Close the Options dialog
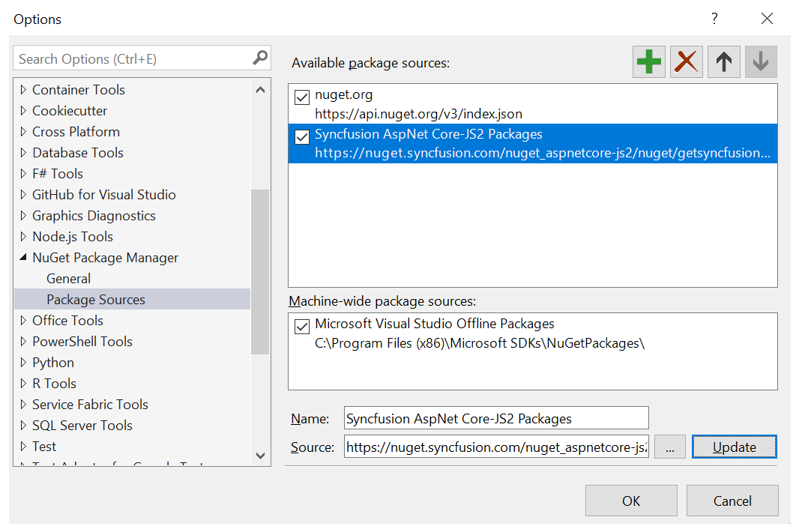 767,19
